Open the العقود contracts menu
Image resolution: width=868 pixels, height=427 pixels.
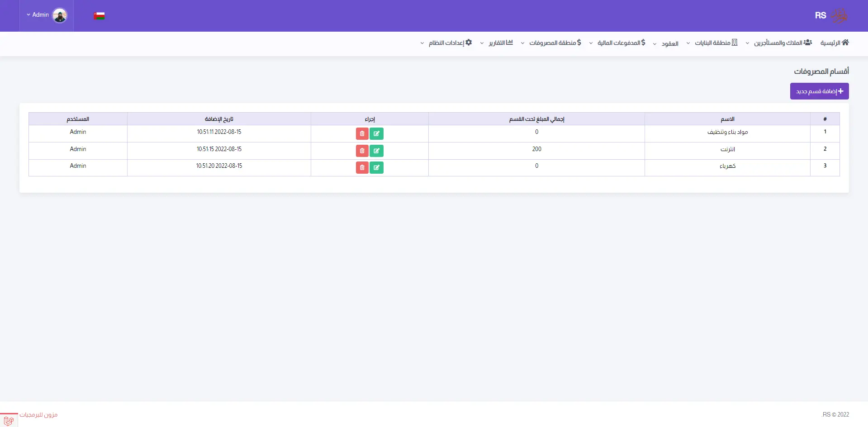point(666,43)
